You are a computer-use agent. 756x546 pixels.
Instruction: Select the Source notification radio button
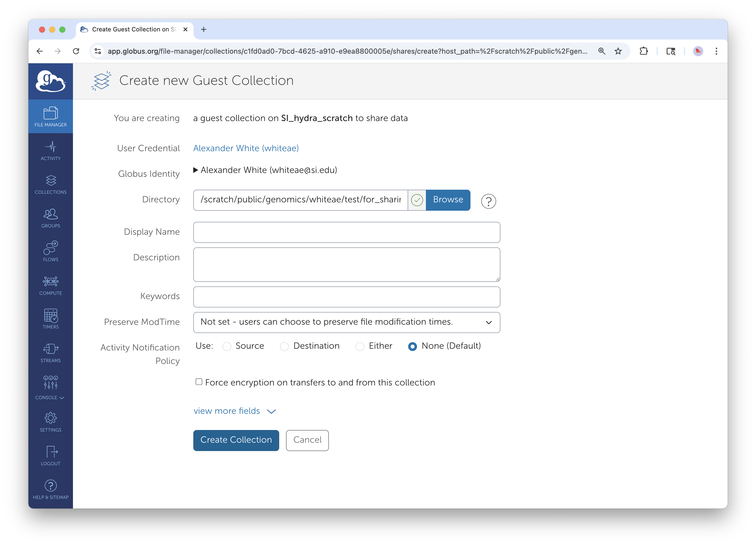point(227,346)
